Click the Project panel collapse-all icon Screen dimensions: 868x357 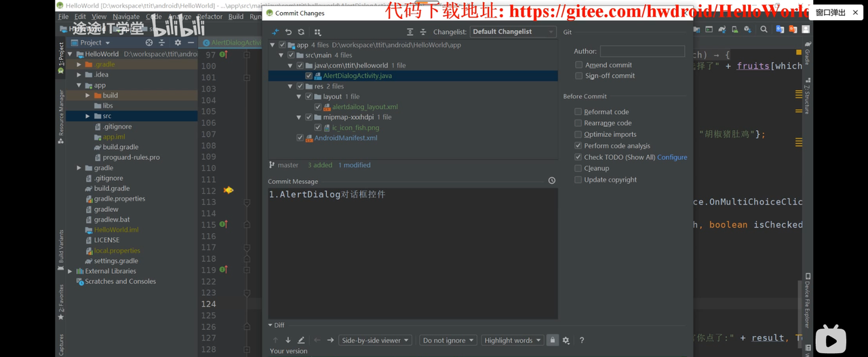[x=161, y=43]
